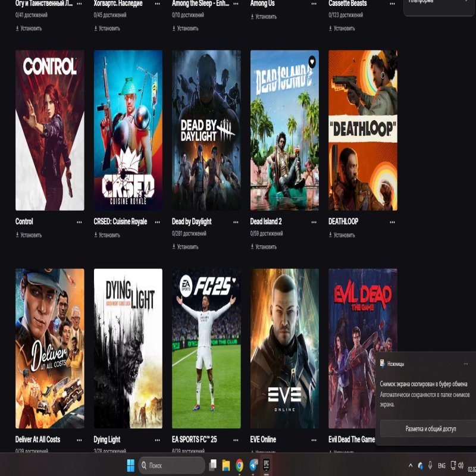Open the three-dot menu for DEATHLOOP

click(x=393, y=222)
